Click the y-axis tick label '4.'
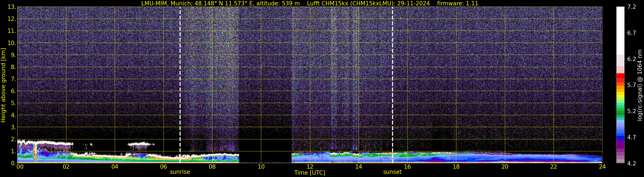Viewport: 644px width, 177px height. [13, 115]
